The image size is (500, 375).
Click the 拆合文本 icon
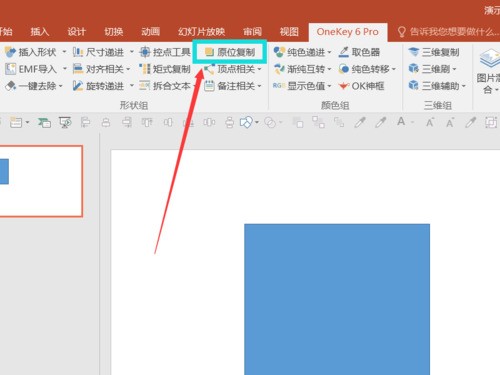point(145,86)
